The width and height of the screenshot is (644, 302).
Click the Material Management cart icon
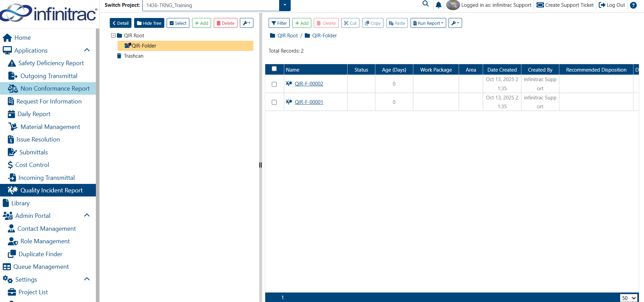tap(13, 127)
